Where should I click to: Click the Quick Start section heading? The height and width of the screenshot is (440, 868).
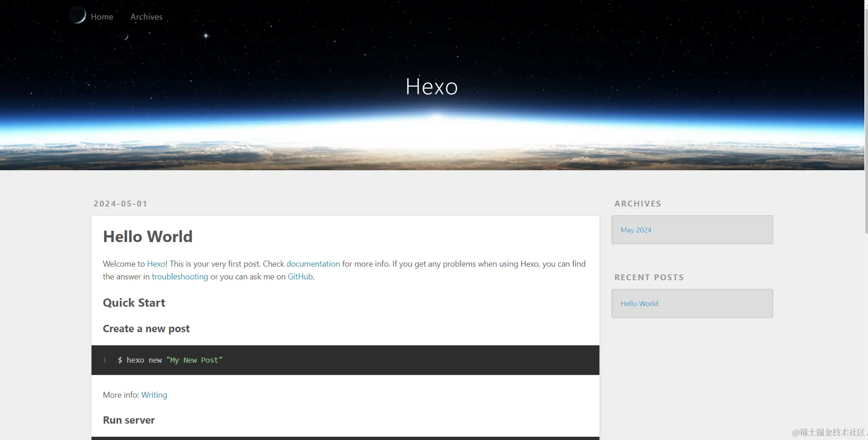click(134, 302)
